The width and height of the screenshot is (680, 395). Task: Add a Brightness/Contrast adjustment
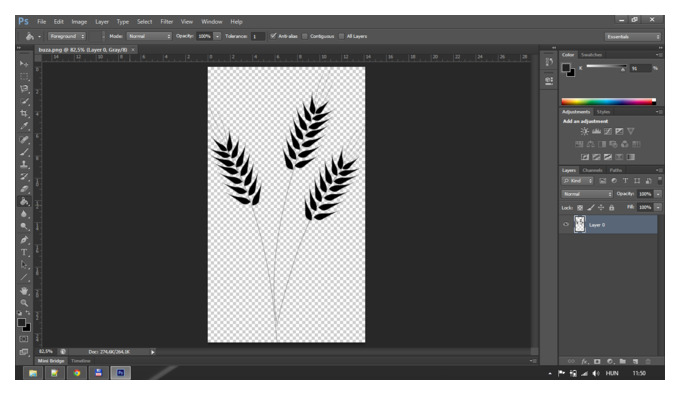tap(585, 131)
